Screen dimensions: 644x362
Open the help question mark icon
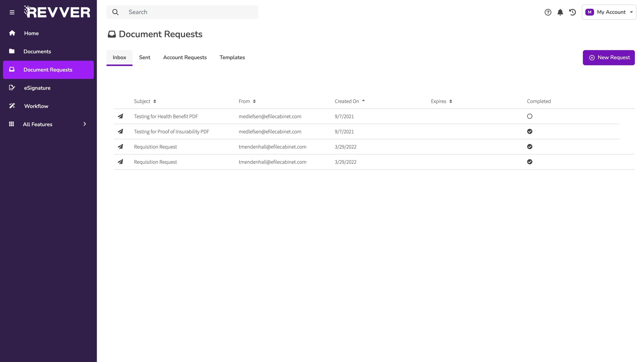click(548, 12)
